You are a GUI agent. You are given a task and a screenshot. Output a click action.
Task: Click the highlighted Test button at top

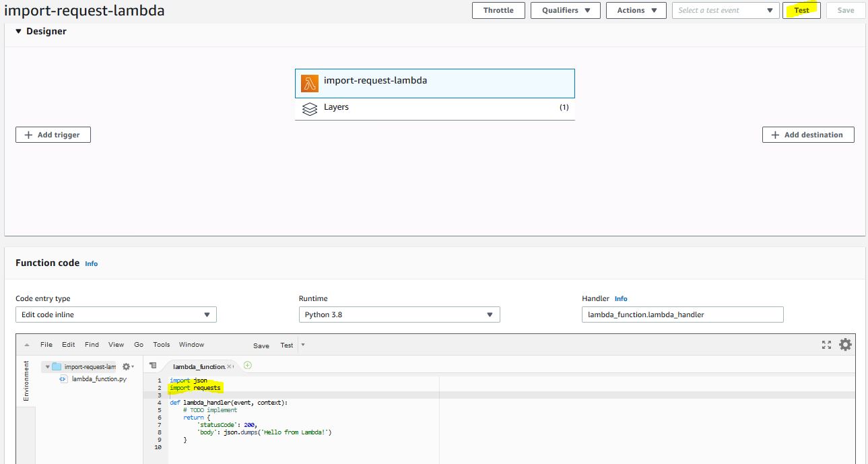pyautogui.click(x=801, y=10)
